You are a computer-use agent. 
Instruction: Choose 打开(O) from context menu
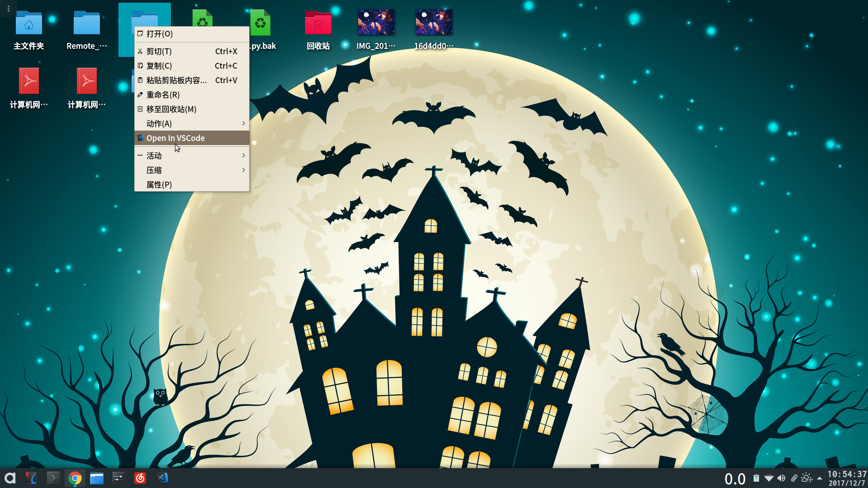[x=192, y=34]
